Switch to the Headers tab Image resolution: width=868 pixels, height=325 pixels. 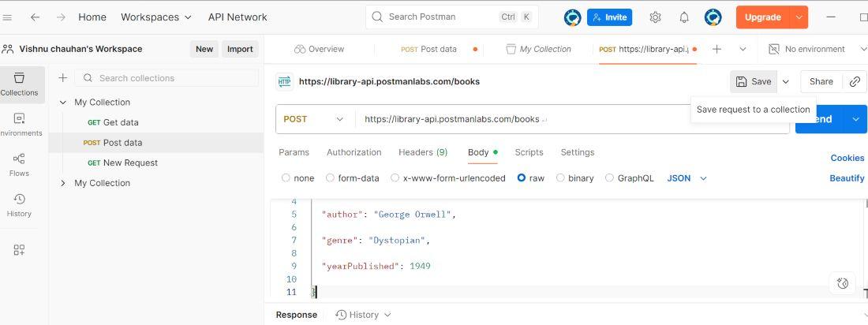[422, 152]
